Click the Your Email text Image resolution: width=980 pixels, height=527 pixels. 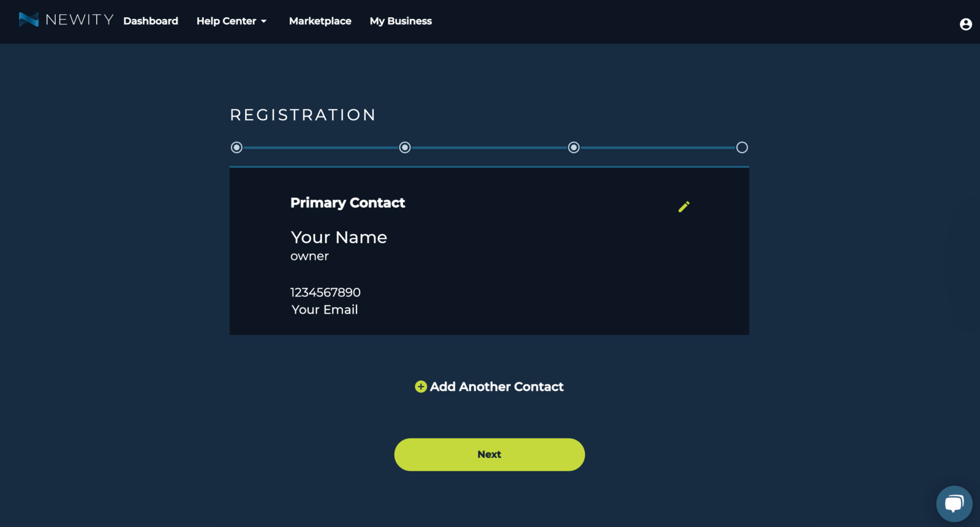(325, 309)
